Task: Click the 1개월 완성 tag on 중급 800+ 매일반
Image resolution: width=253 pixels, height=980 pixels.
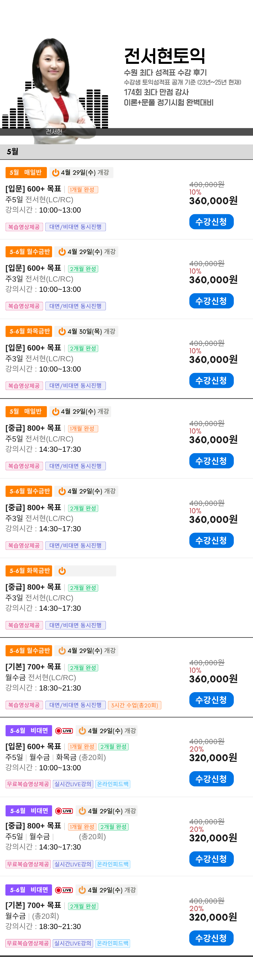Action: [83, 428]
